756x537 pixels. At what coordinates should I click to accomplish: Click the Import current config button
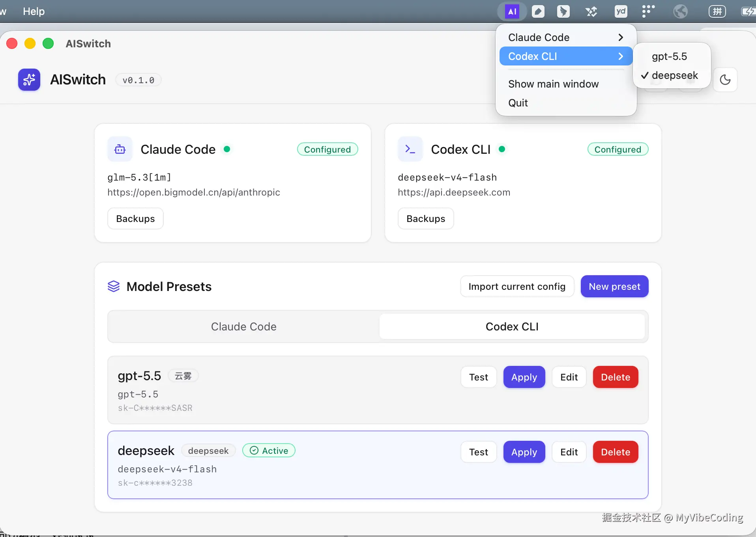point(517,286)
